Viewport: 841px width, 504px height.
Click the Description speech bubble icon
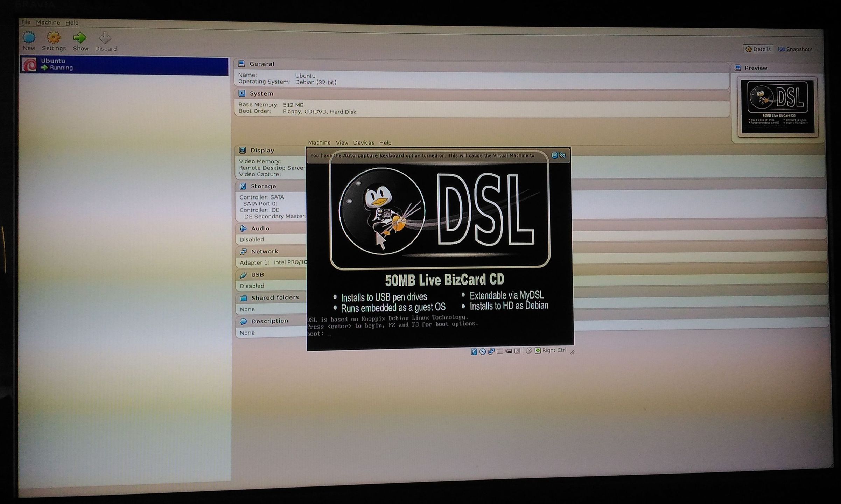[x=243, y=321]
